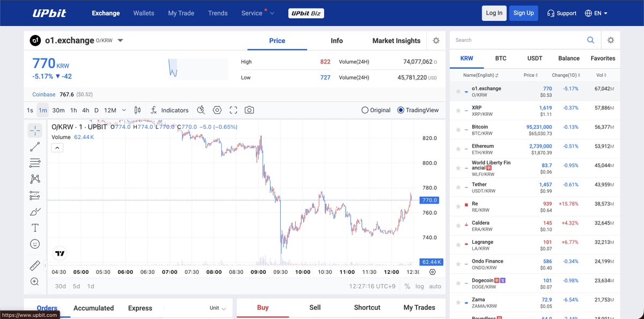This screenshot has width=644, height=319.
Task: Switch to the BTC market tab
Action: pos(501,58)
